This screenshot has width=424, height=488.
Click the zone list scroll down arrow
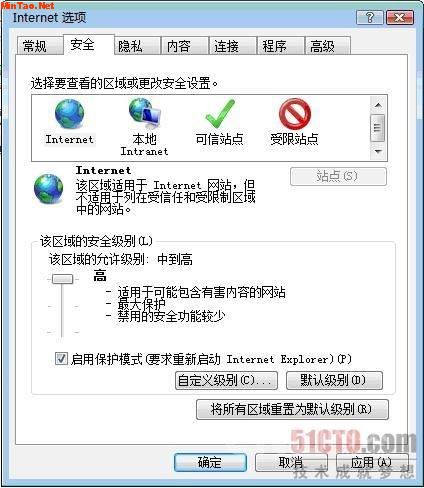click(378, 152)
